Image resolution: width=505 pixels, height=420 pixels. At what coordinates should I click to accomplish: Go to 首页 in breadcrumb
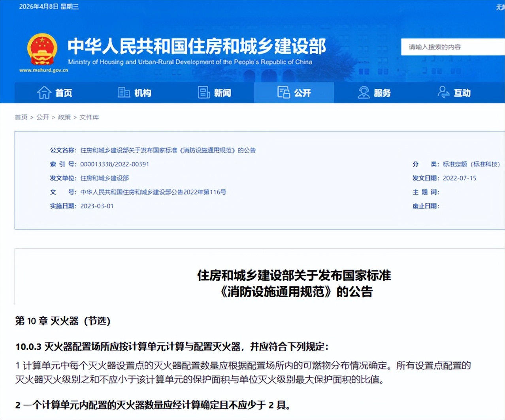21,117
